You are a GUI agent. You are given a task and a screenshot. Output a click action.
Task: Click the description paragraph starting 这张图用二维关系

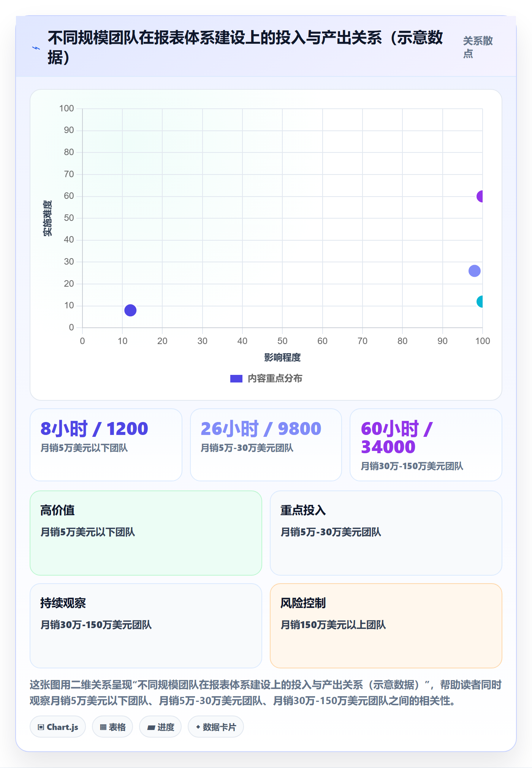266,692
